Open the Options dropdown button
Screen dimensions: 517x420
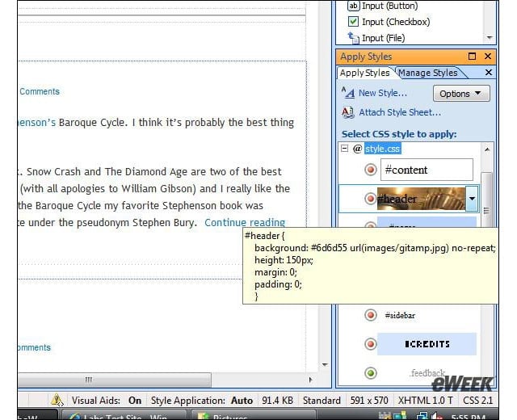click(461, 94)
